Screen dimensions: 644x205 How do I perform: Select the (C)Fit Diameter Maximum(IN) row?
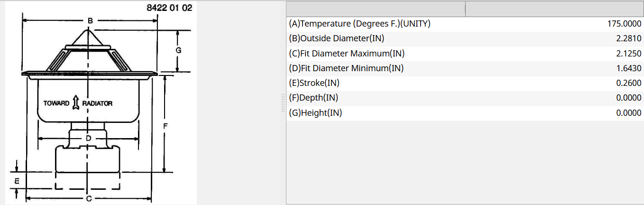click(x=465, y=54)
